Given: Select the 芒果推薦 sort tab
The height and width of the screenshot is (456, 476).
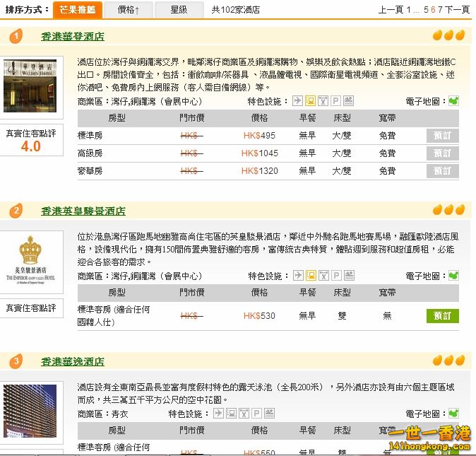Looking at the screenshot, I should pyautogui.click(x=78, y=10).
